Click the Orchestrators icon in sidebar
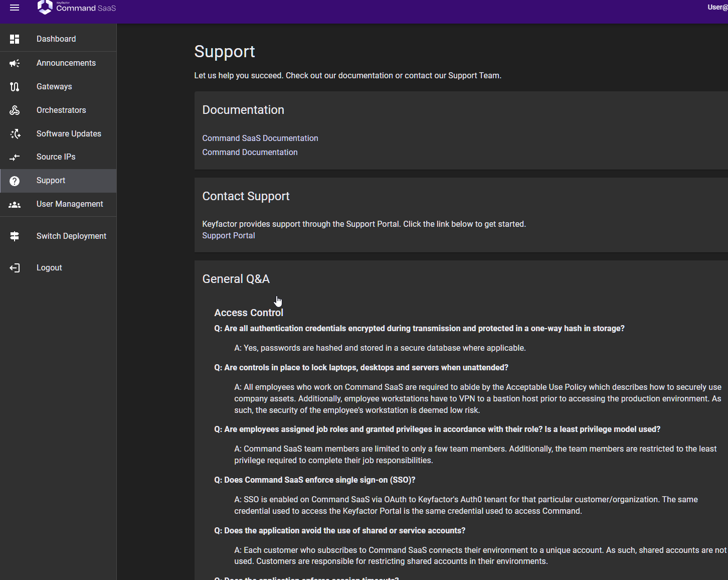 tap(15, 110)
